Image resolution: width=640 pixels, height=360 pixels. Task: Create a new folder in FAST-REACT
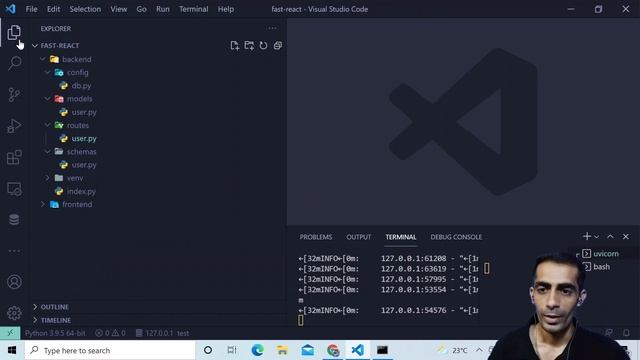coord(249,45)
